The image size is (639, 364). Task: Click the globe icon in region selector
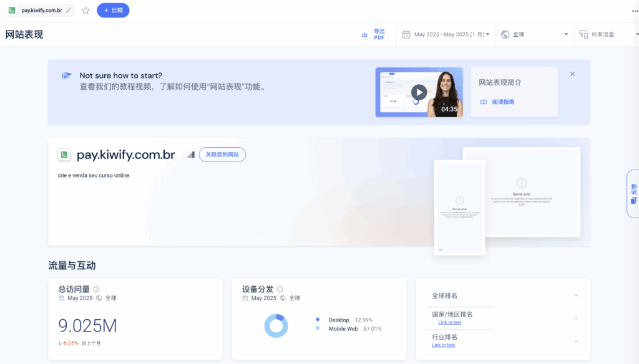coord(505,35)
